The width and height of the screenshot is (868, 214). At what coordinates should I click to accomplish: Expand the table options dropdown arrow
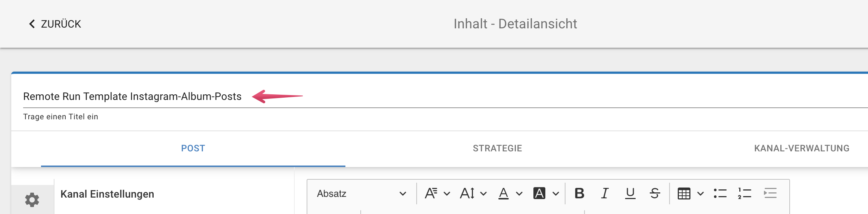pyautogui.click(x=701, y=194)
